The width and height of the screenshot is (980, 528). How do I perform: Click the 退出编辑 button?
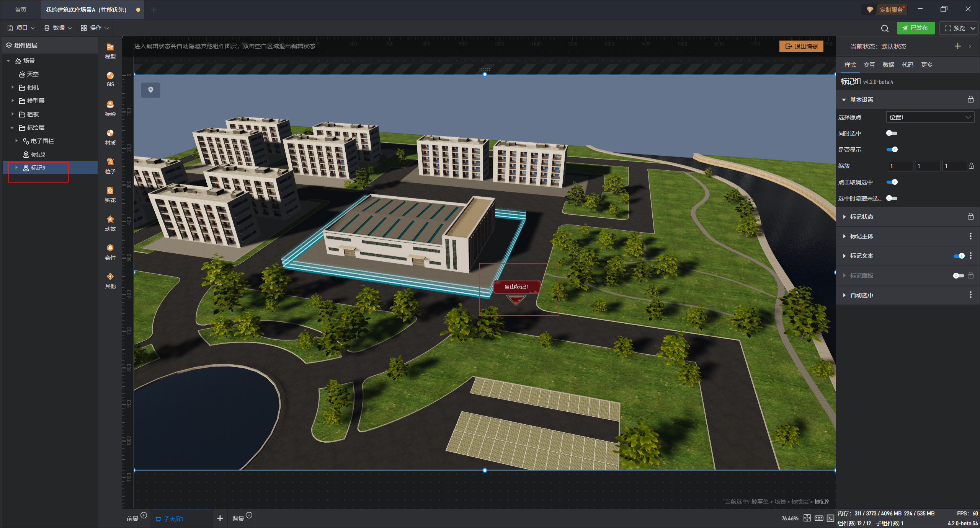coord(801,46)
